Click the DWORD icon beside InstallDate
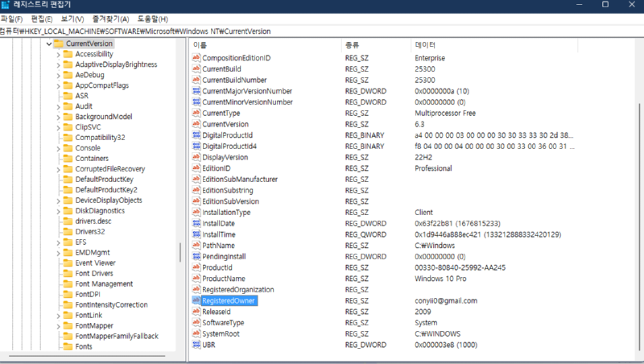Screen dimensions: 644x364 point(196,223)
